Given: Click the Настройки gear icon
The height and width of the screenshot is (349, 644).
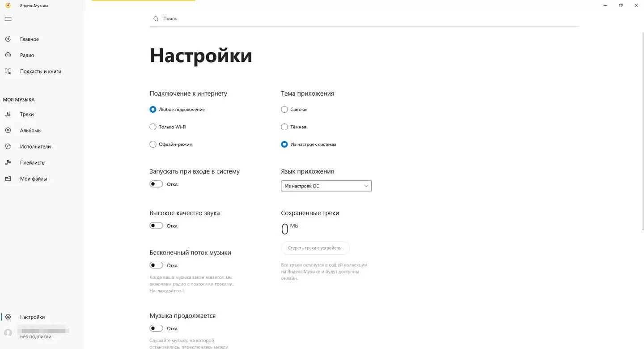Looking at the screenshot, I should pos(8,317).
